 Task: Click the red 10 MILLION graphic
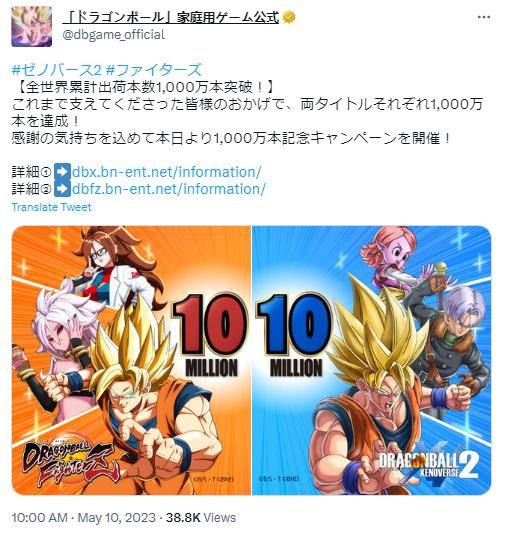[x=209, y=336]
